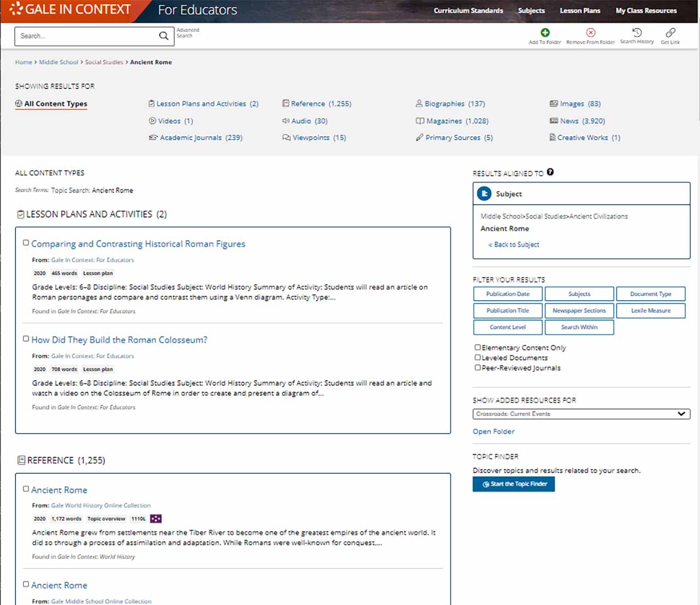Click the search magnifier icon
The height and width of the screenshot is (605, 700).
click(x=164, y=36)
